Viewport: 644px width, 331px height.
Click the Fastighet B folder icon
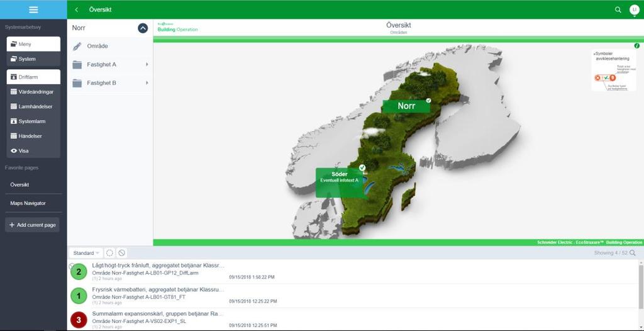point(77,82)
